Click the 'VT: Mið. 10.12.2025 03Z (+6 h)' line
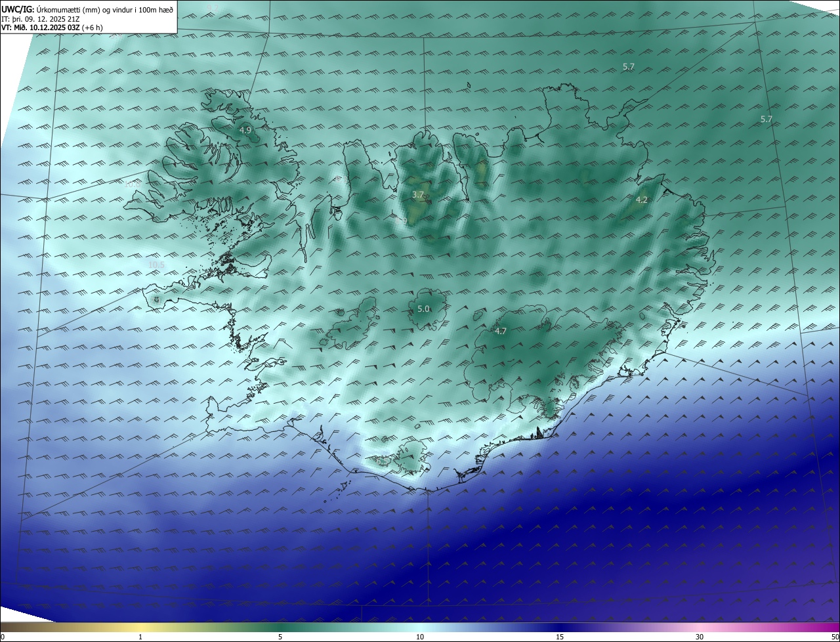 52,28
